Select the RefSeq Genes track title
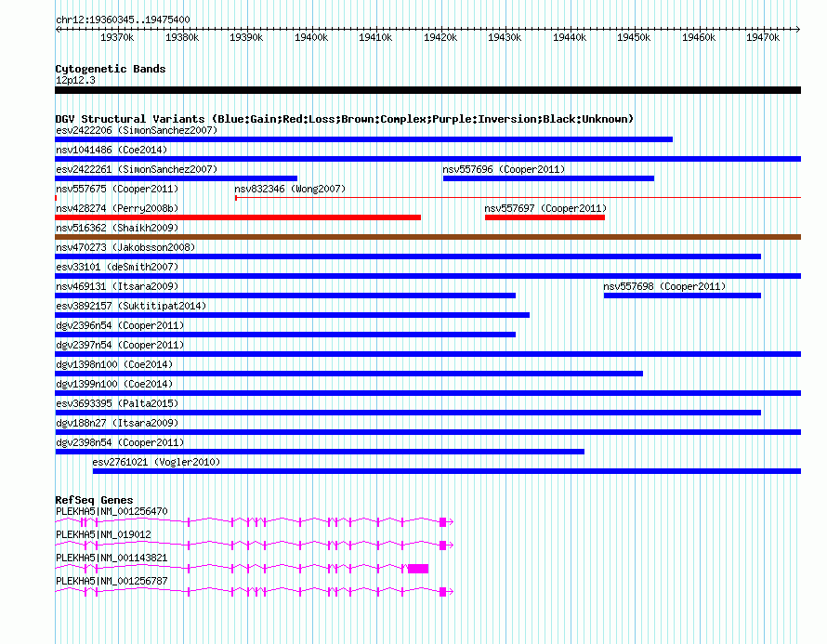Viewport: 827px width, 644px height. [x=94, y=500]
